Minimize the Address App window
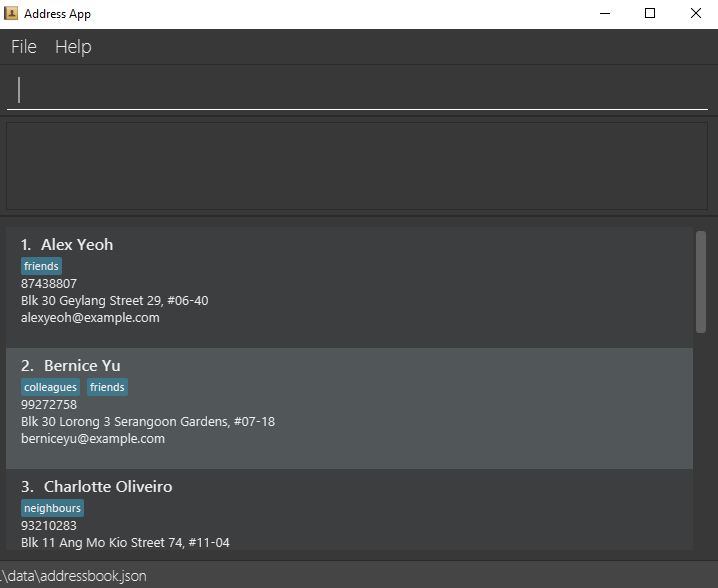 [604, 13]
